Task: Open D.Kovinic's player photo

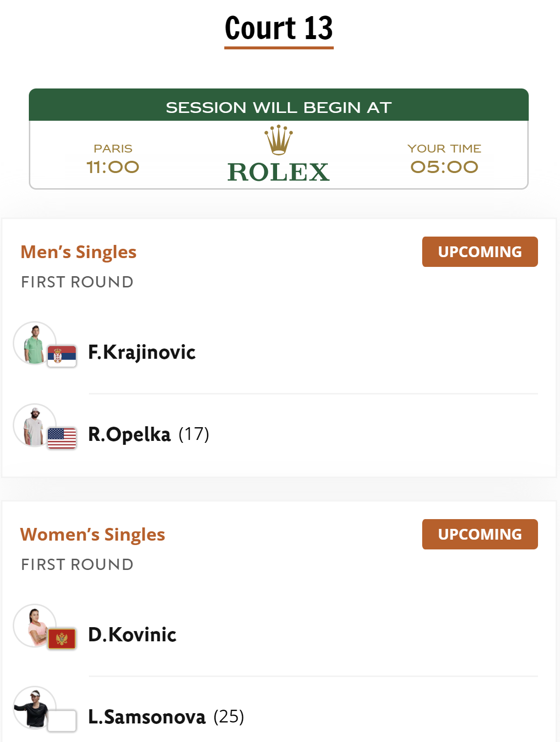Action: (35, 626)
